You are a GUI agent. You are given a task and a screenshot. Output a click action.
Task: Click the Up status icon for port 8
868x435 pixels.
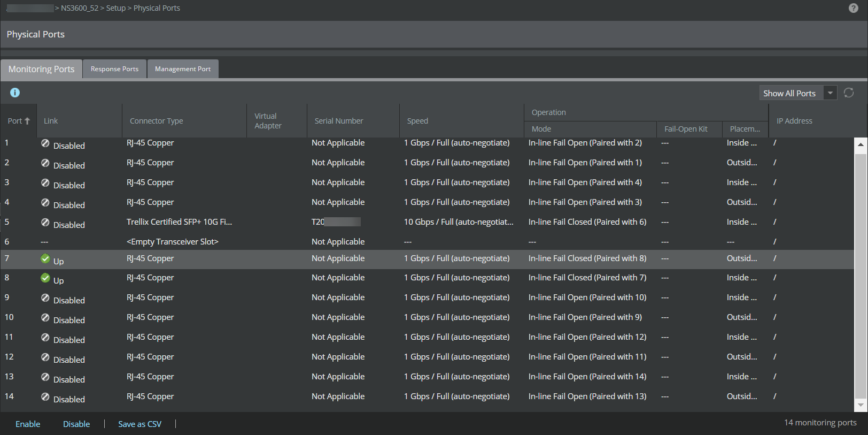tap(45, 278)
